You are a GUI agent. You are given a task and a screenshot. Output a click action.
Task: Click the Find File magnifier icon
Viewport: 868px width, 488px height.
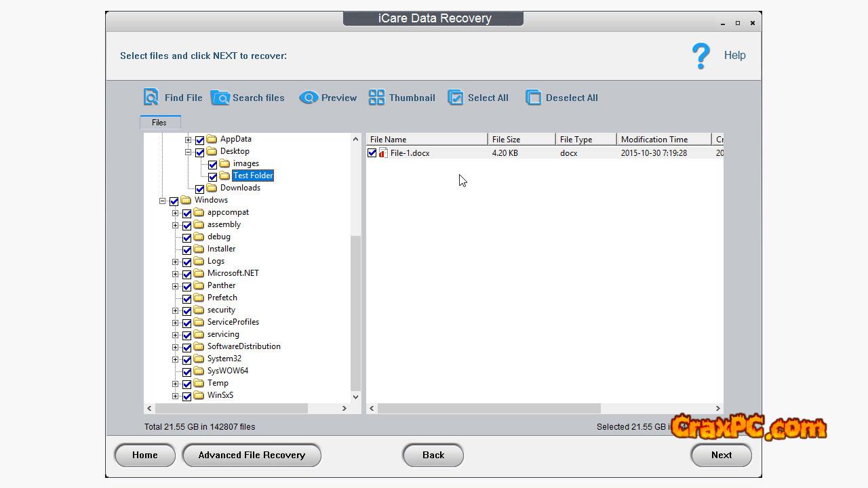[x=151, y=98]
